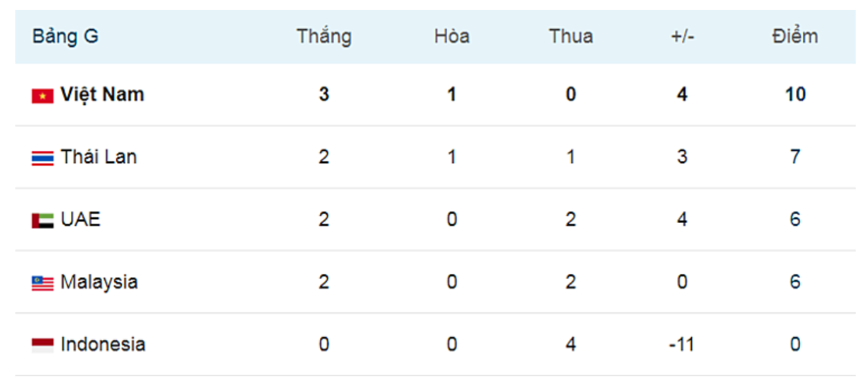This screenshot has width=868, height=383.
Task: Click the UAE flag icon
Action: click(43, 221)
